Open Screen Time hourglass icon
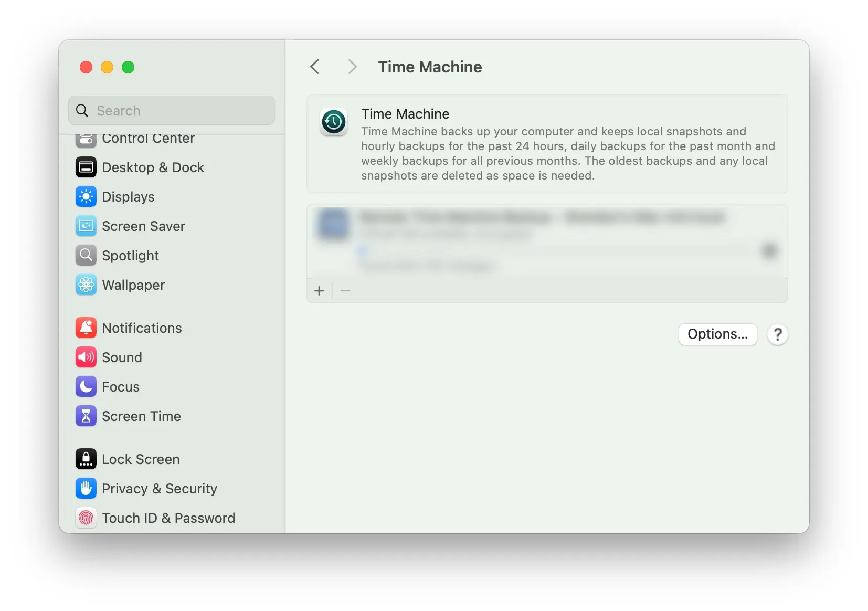The width and height of the screenshot is (868, 611). pos(86,416)
